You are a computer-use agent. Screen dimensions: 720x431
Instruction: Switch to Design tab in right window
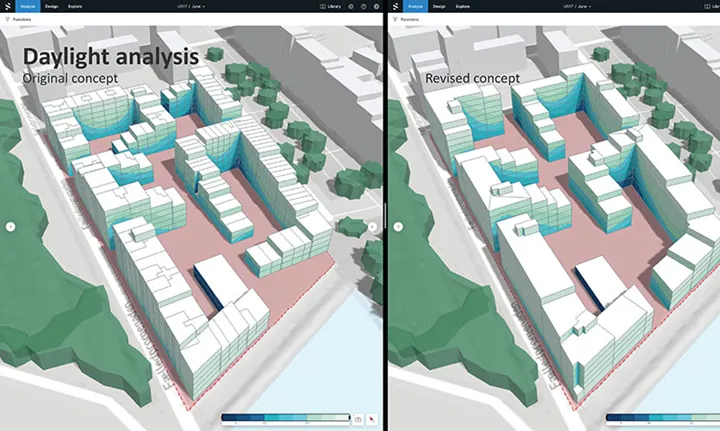pyautogui.click(x=439, y=6)
